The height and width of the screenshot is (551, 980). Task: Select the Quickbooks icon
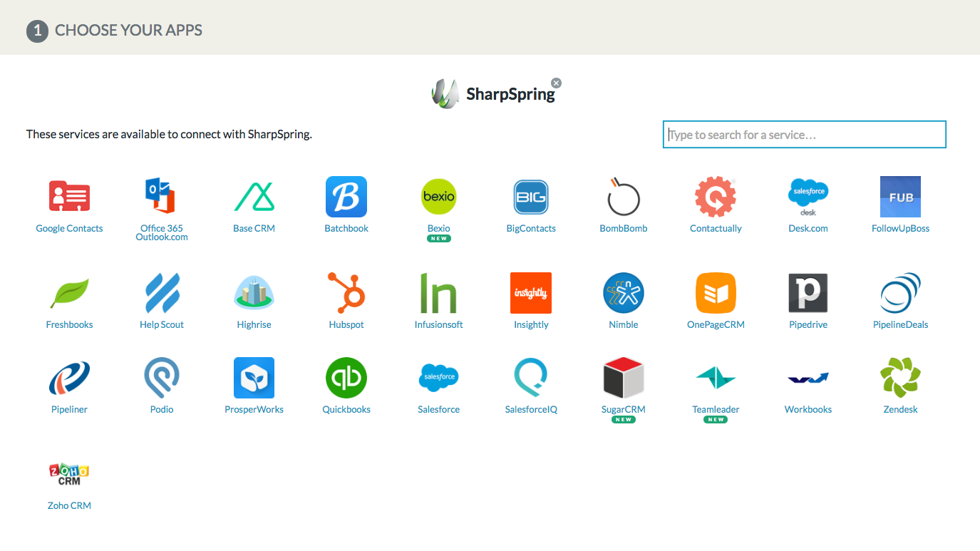[x=346, y=378]
